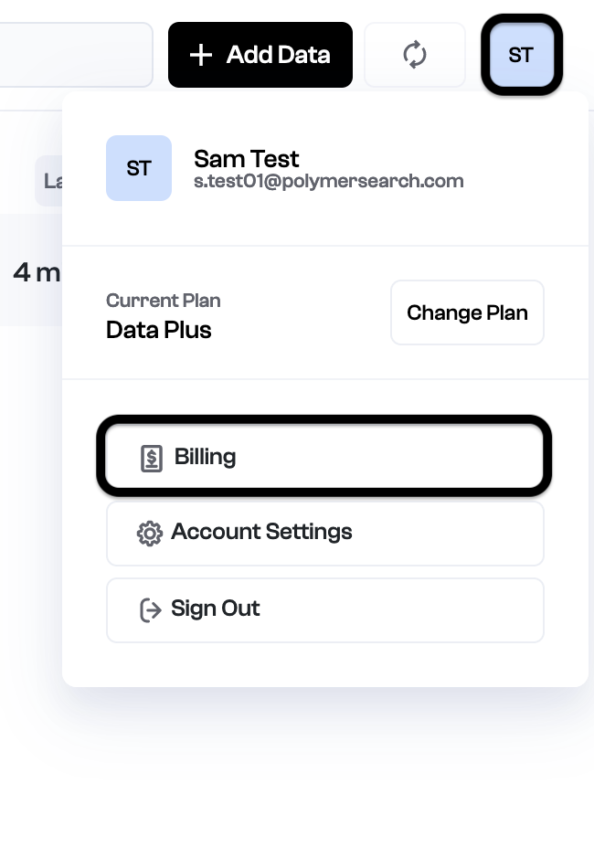Click the empty area under Sign Out
594x868 pixels.
click(325, 664)
